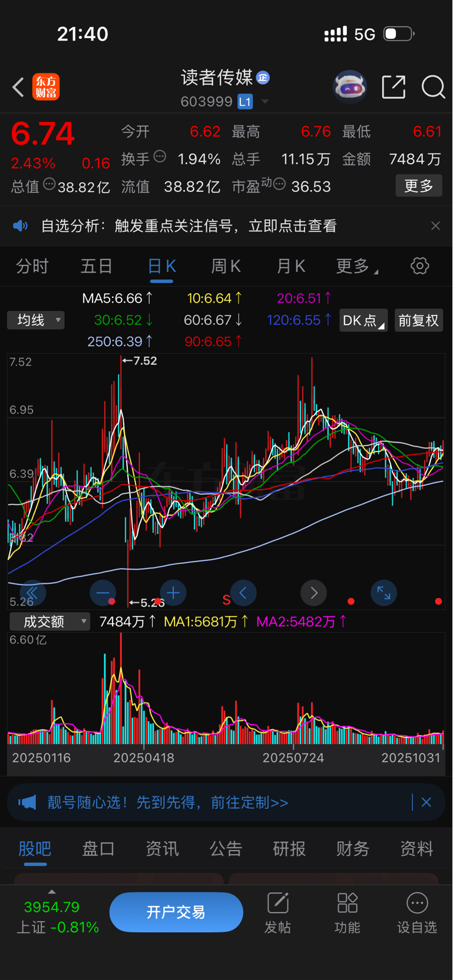Tap the speaker announcement icon
The image size is (453, 980).
pyautogui.click(x=21, y=226)
